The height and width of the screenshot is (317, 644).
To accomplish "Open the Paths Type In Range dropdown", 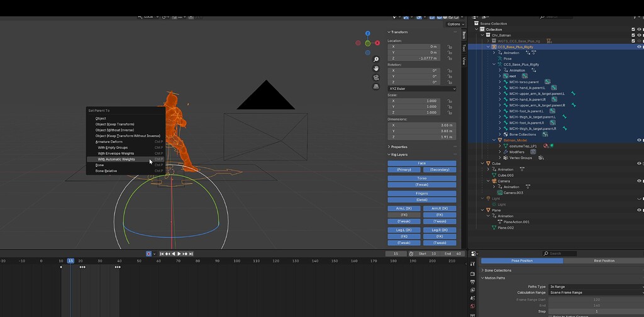I will coord(596,287).
